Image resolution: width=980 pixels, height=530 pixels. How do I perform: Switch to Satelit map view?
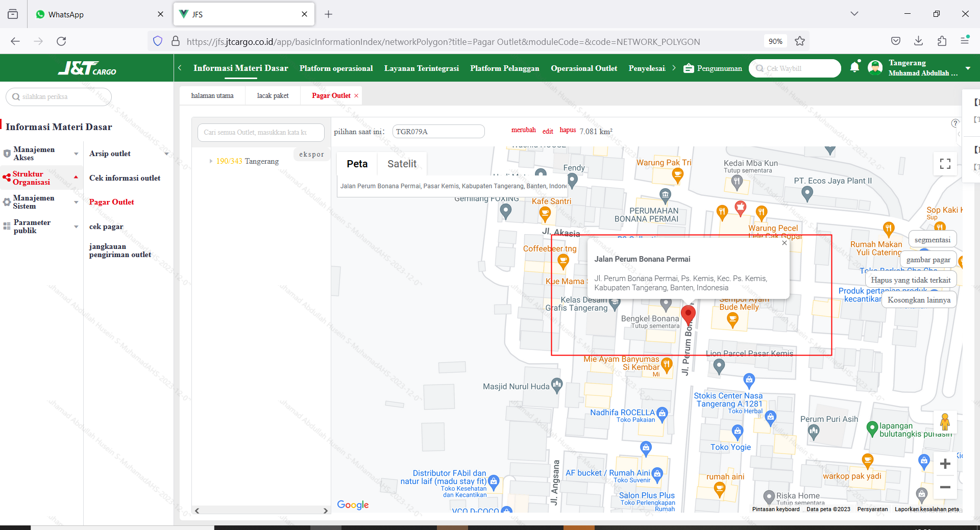tap(402, 164)
